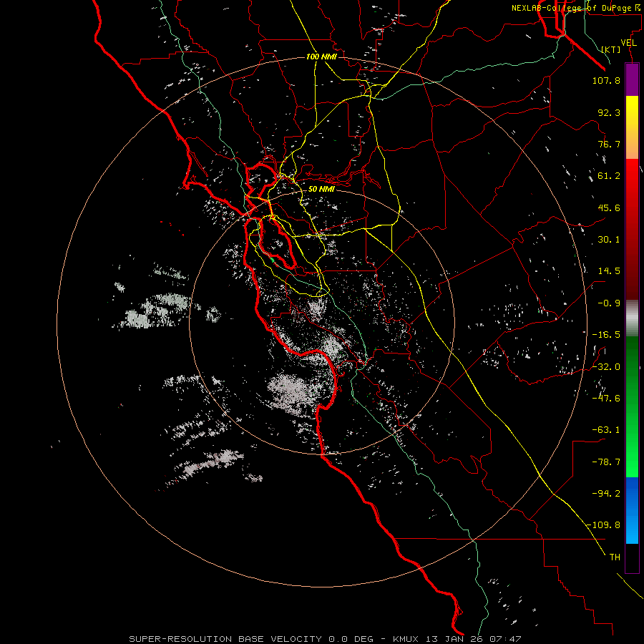644x644 pixels.
Task: Click the 100 NMI range ring label
Action: 321,57
